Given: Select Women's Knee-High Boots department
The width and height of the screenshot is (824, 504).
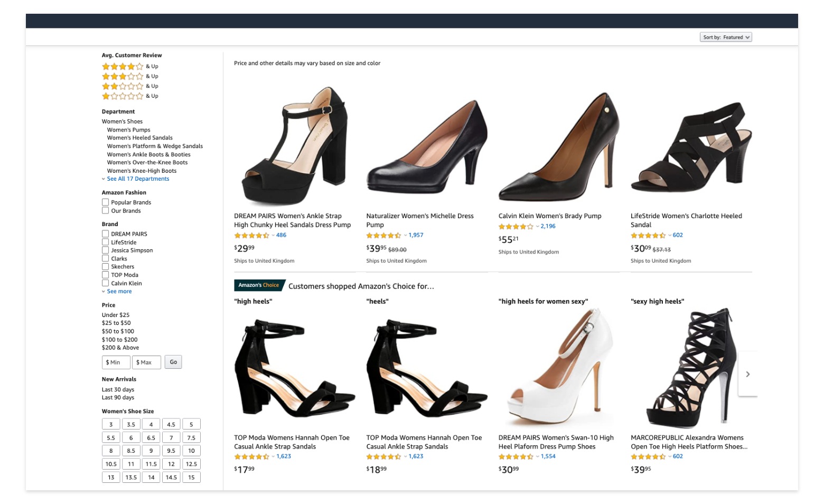Looking at the screenshot, I should pos(142,171).
